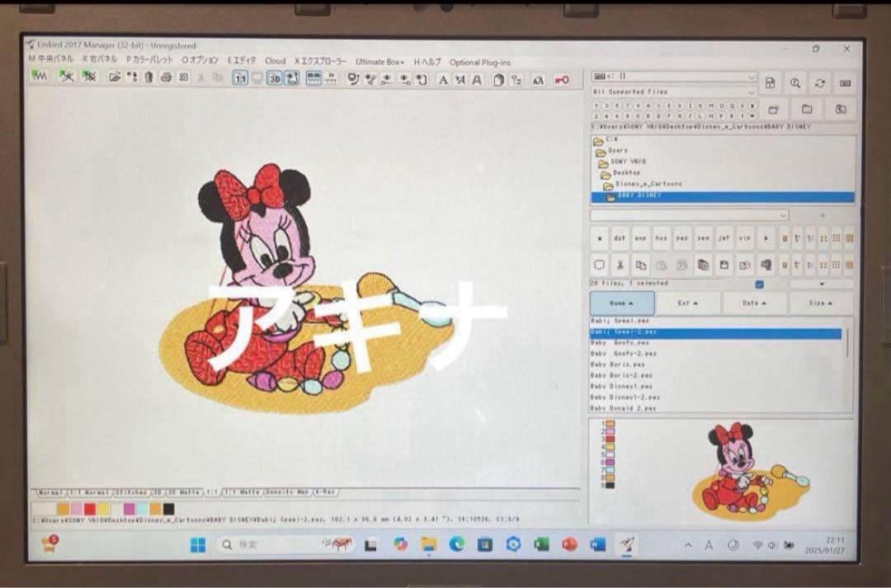Open the Cloud menu
The width and height of the screenshot is (891, 588).
(x=276, y=61)
